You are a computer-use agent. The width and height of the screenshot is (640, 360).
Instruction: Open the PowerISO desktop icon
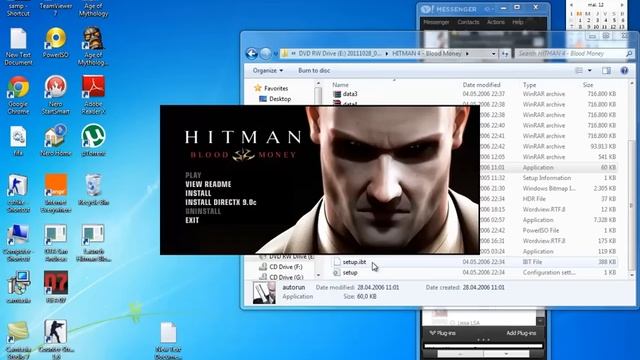tap(56, 43)
